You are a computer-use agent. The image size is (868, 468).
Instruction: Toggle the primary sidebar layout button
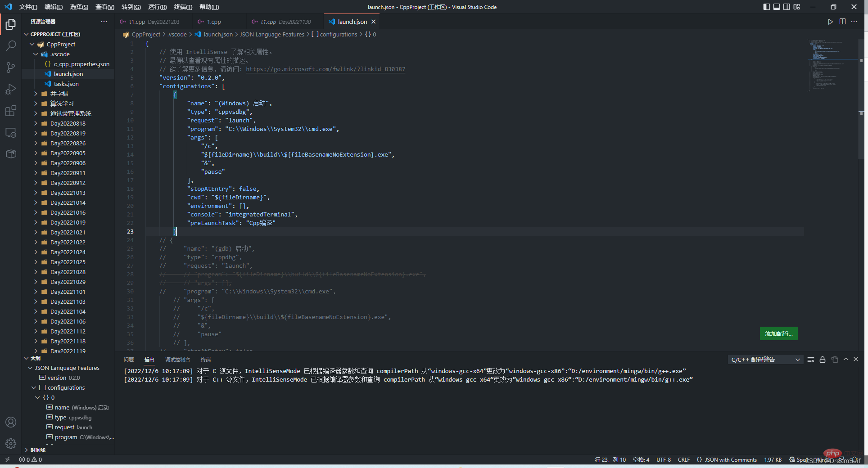pyautogui.click(x=767, y=7)
